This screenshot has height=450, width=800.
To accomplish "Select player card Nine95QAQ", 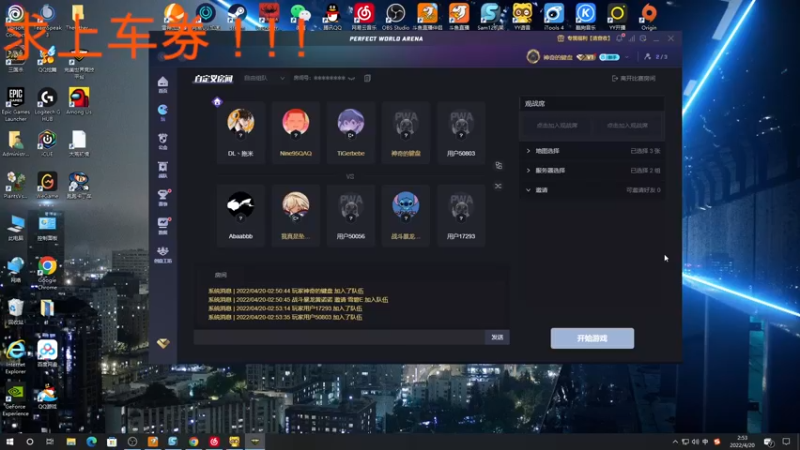I will 295,132.
